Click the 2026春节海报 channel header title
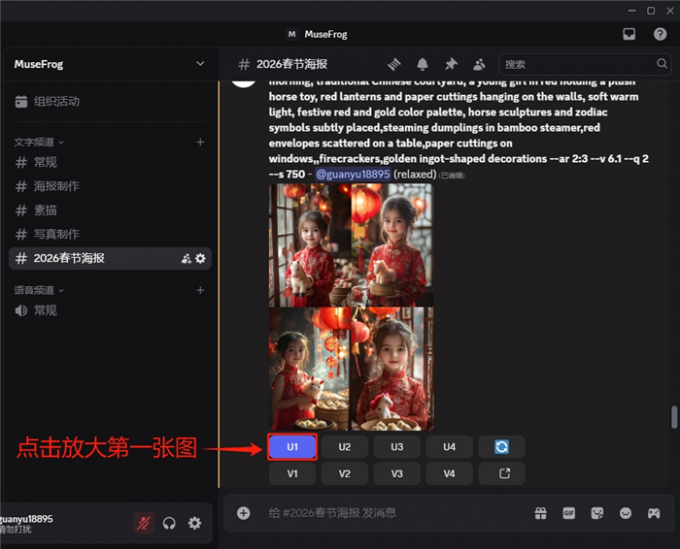680x549 pixels. coord(292,64)
